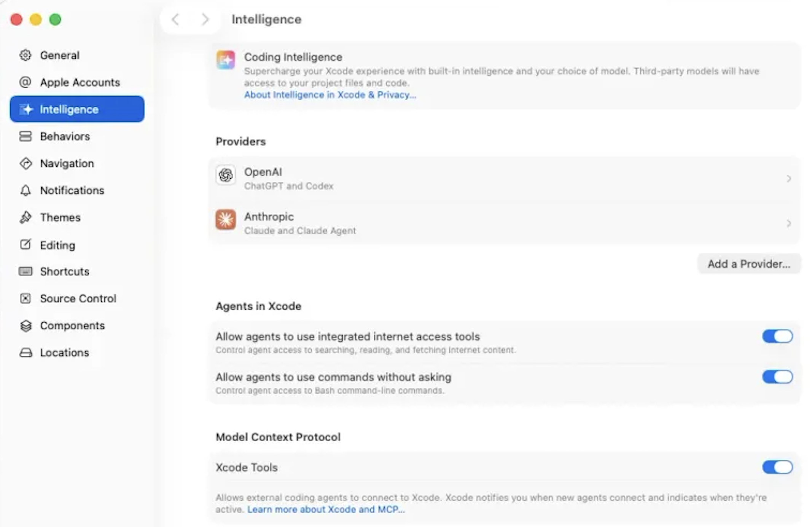The image size is (812, 527).
Task: Click the Navigation compass icon
Action: [x=25, y=163]
